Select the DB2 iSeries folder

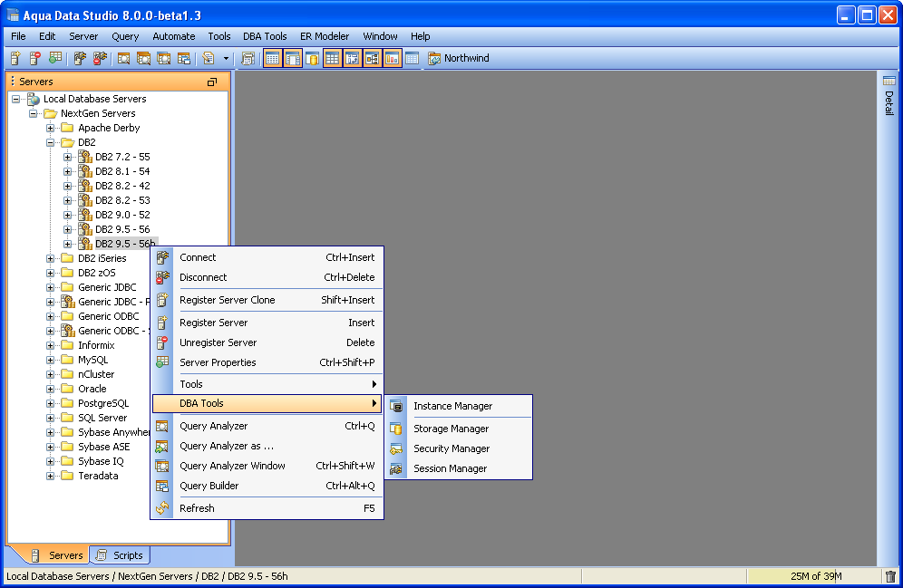(102, 258)
